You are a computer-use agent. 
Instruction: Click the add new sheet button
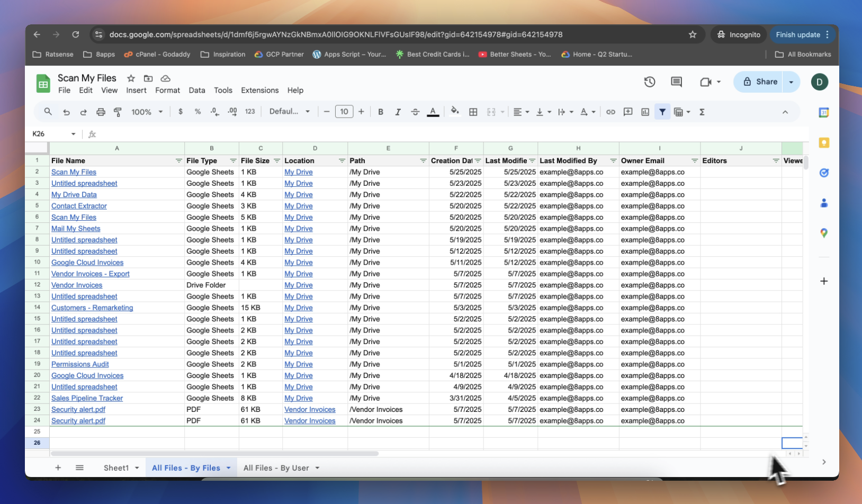coord(58,468)
